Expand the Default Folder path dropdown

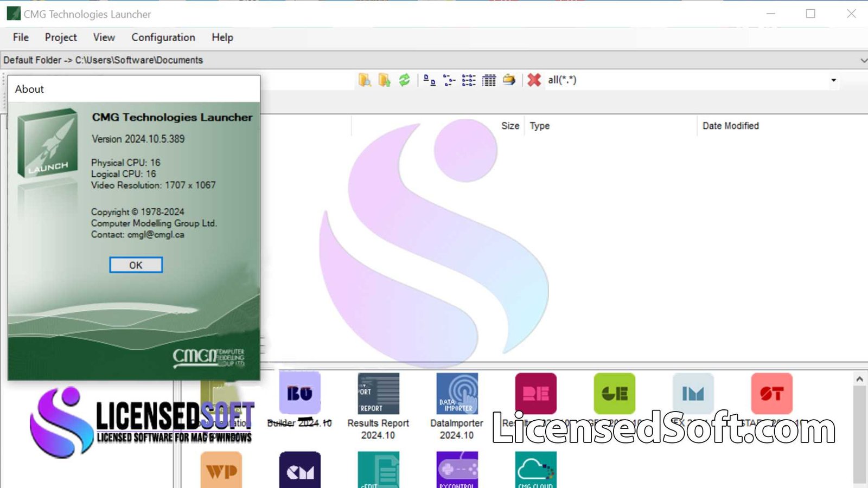pyautogui.click(x=863, y=60)
